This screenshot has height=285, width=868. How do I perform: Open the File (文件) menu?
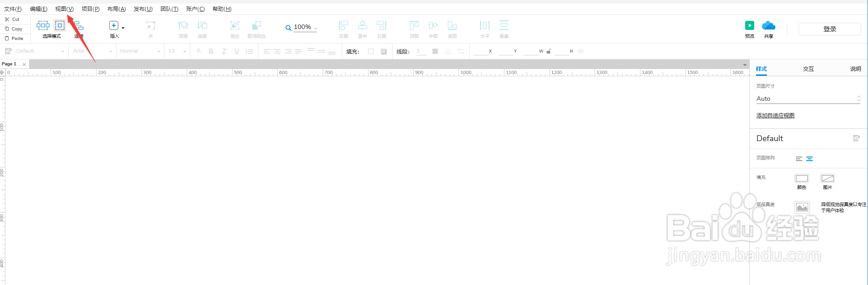point(13,9)
